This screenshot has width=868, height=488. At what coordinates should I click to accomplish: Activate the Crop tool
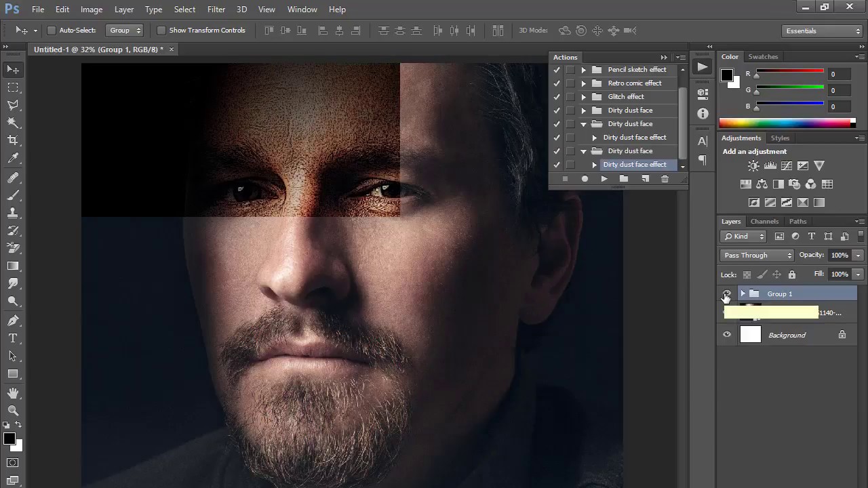click(13, 140)
